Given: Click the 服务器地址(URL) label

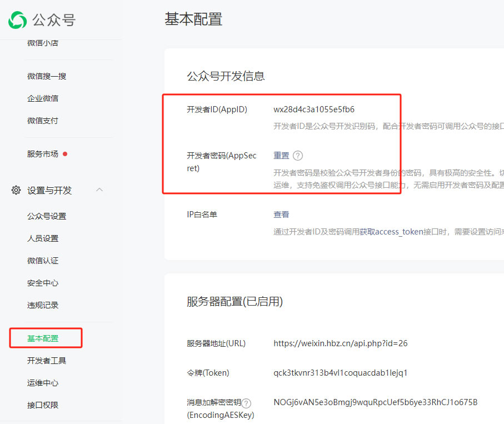Looking at the screenshot, I should (216, 343).
